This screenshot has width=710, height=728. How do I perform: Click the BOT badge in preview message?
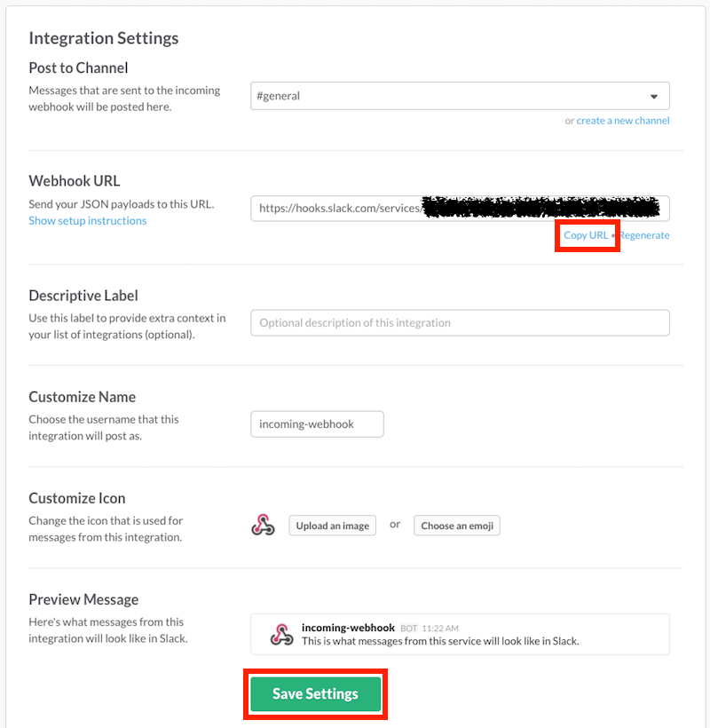point(408,629)
